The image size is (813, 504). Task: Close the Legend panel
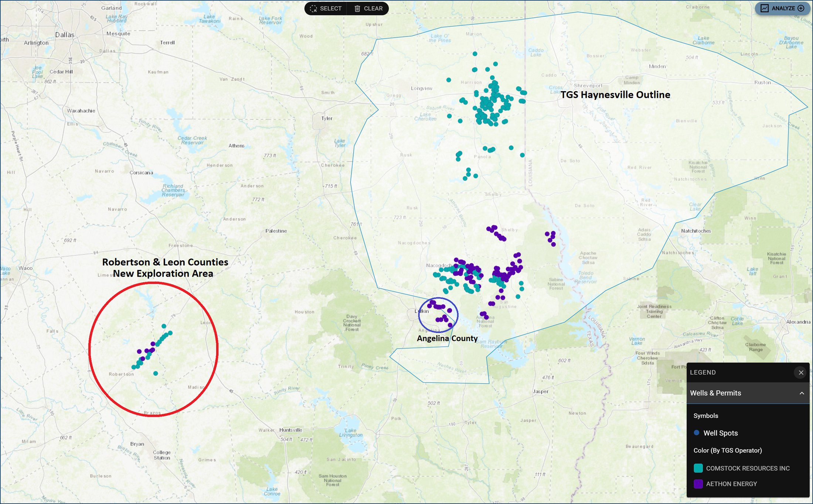click(801, 372)
